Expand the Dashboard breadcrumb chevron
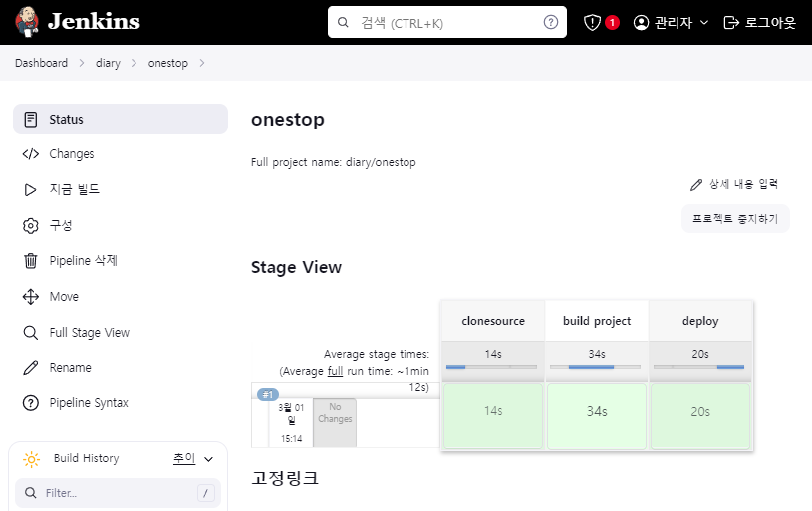Screen dimensions: 812x511 82,63
